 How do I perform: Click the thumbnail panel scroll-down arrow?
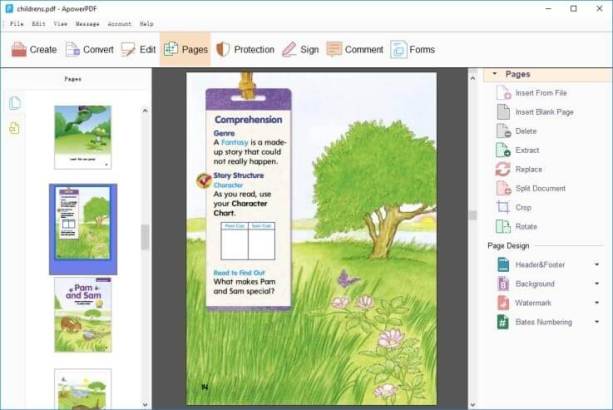[x=145, y=405]
